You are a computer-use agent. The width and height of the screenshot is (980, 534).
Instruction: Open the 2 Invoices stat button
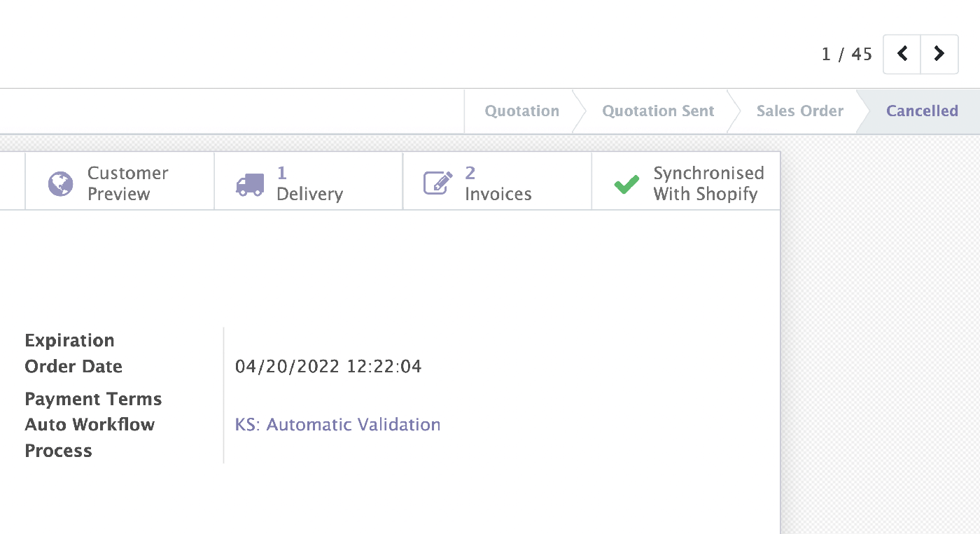click(x=498, y=182)
